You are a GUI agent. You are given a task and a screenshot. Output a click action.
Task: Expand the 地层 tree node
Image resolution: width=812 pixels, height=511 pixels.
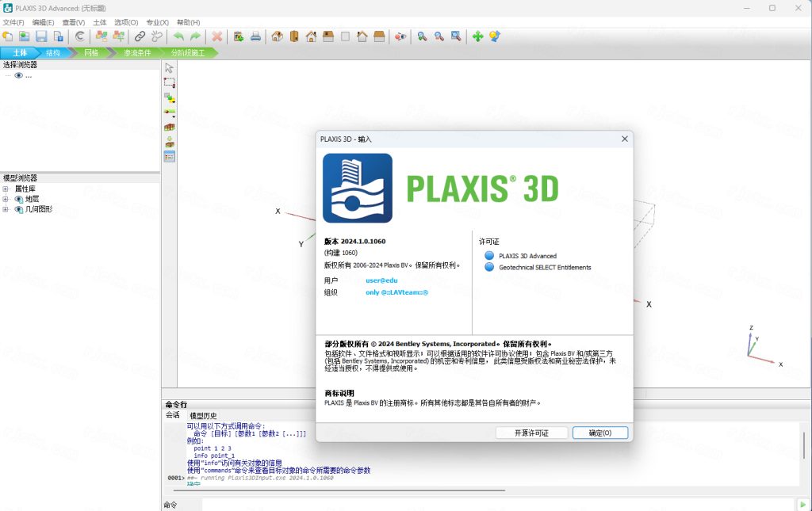click(6, 199)
